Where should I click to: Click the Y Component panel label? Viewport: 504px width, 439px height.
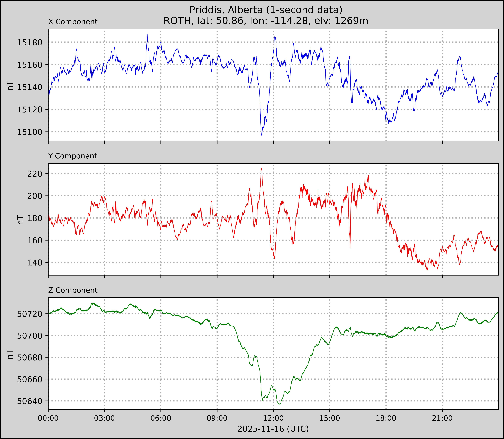click(x=73, y=156)
